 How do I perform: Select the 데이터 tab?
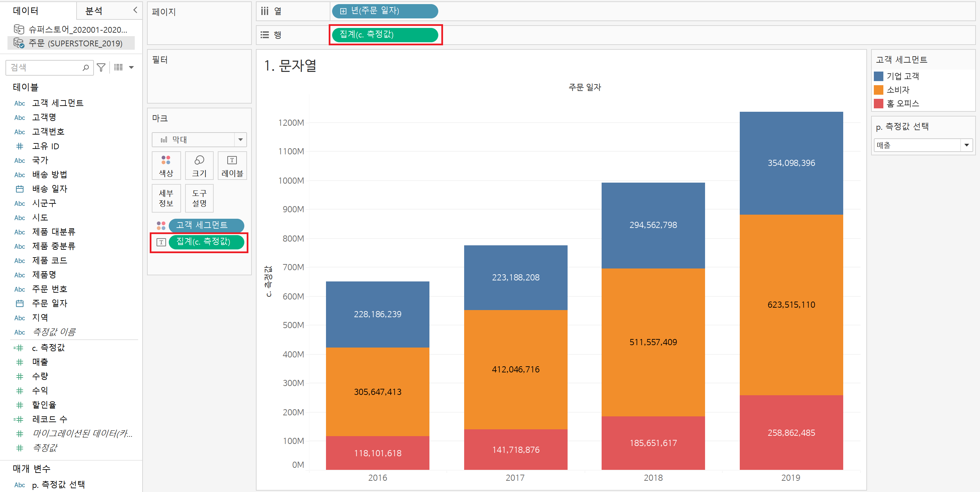pos(26,11)
